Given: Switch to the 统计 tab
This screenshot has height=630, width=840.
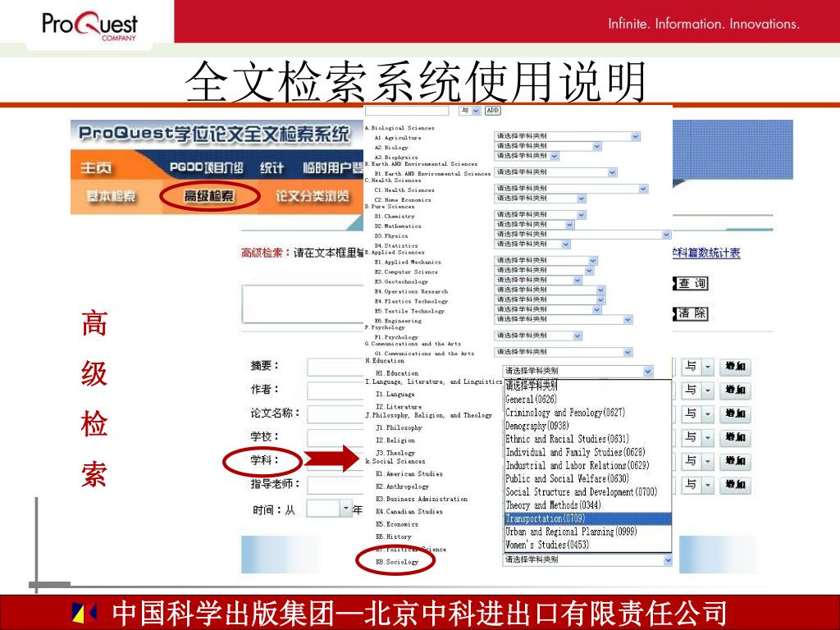Looking at the screenshot, I should pos(272,167).
